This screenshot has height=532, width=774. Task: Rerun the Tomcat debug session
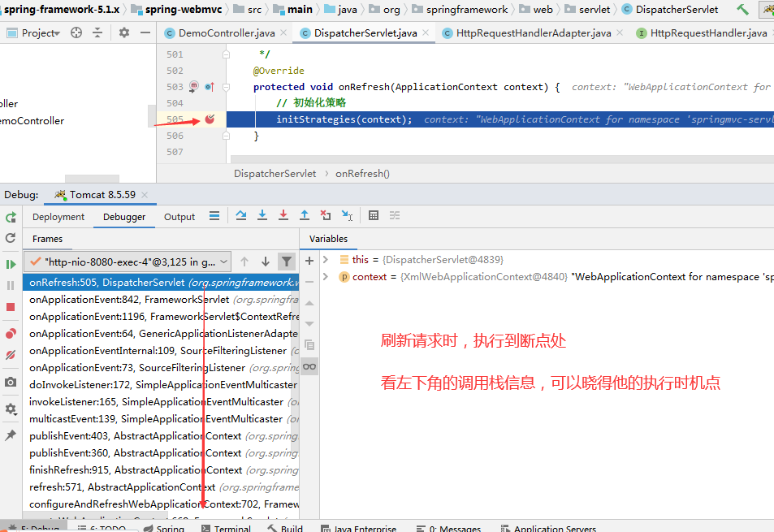click(11, 217)
